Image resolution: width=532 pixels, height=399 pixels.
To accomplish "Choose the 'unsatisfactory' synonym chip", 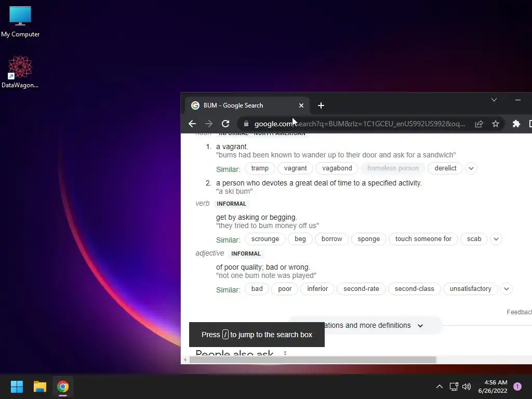I will click(x=470, y=289).
